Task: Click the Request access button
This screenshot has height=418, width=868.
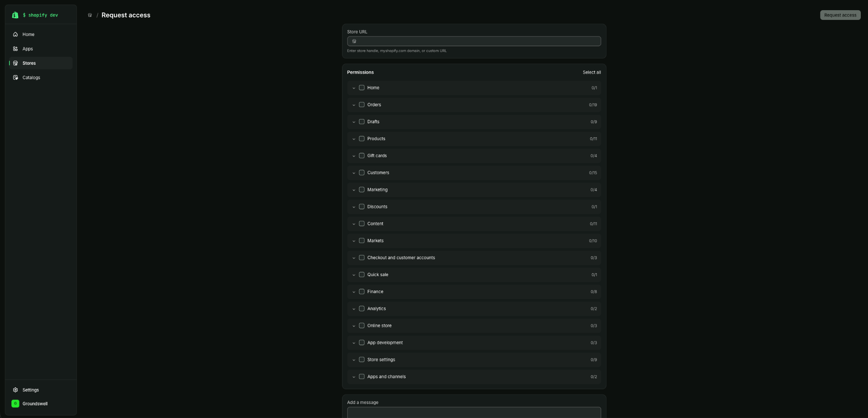Action: point(840,15)
